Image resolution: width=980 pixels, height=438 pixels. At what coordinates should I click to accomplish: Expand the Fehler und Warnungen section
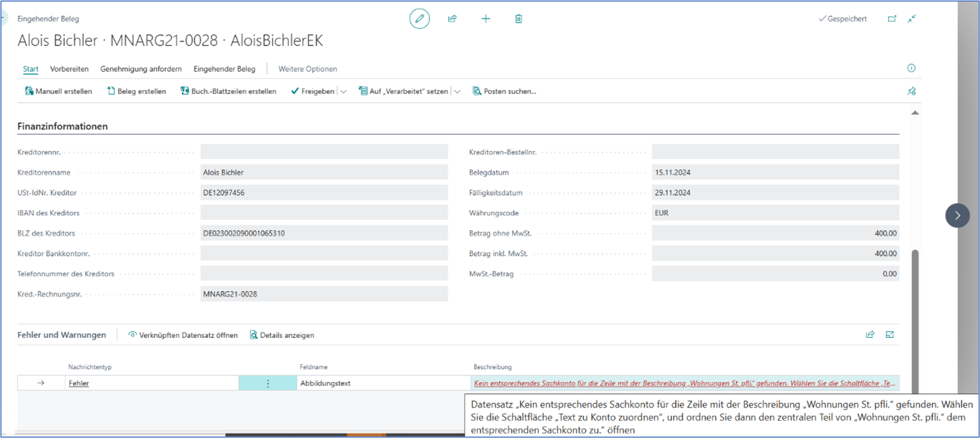tap(890, 334)
